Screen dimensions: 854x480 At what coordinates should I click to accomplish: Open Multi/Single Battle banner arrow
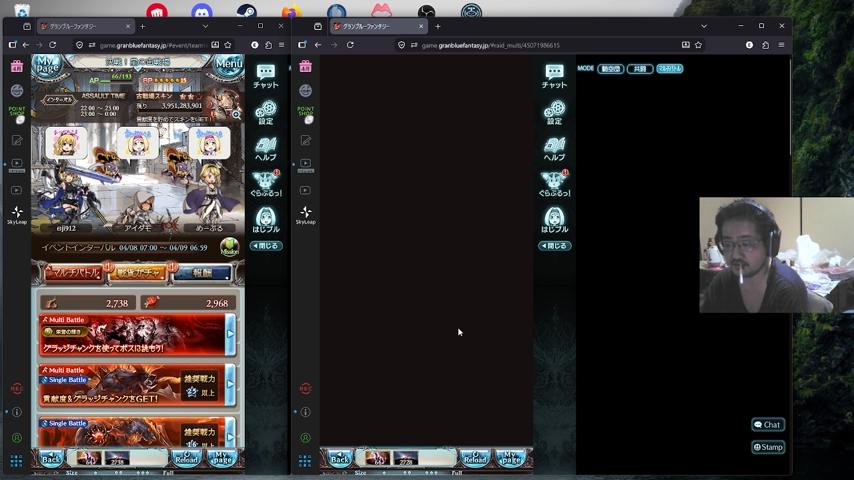[x=230, y=385]
